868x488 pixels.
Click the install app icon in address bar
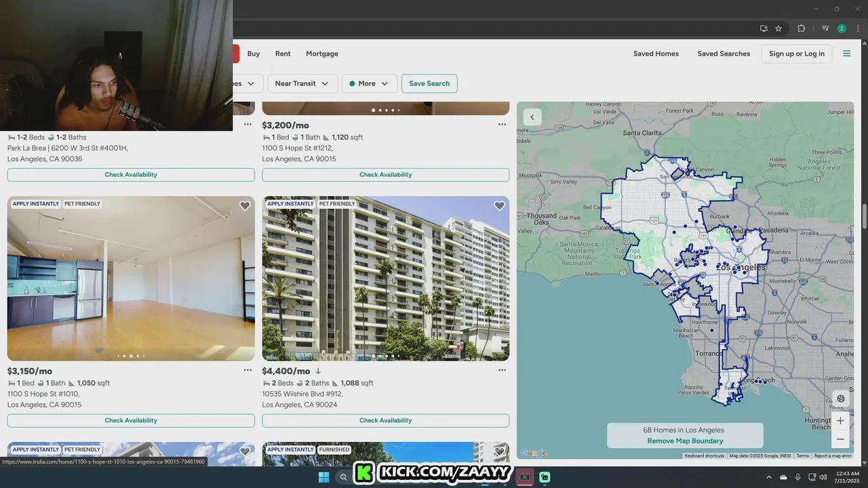(764, 28)
